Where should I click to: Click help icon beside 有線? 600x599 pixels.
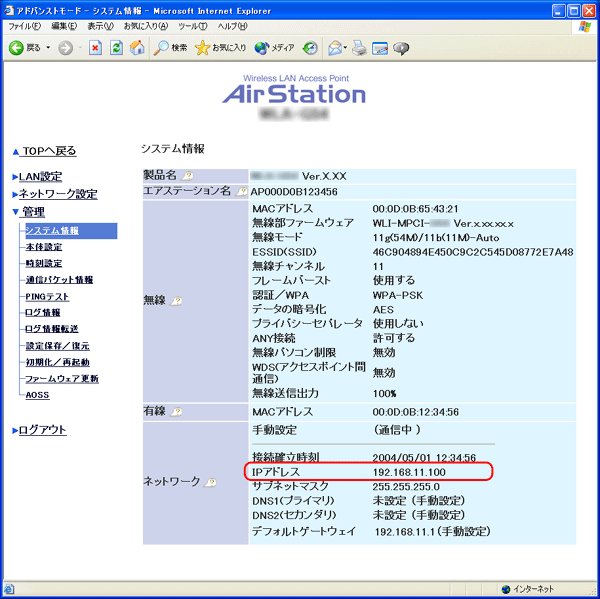[176, 412]
